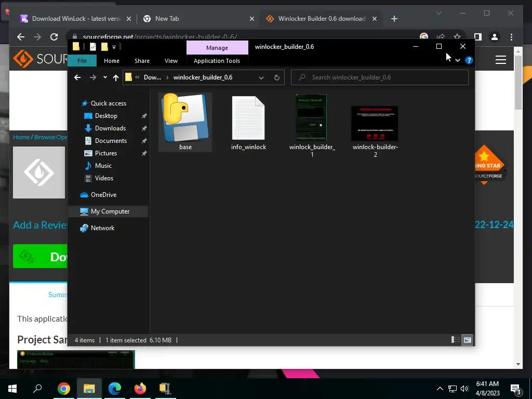Image resolution: width=532 pixels, height=399 pixels.
Task: Open Network in navigation pane
Action: [x=102, y=228]
